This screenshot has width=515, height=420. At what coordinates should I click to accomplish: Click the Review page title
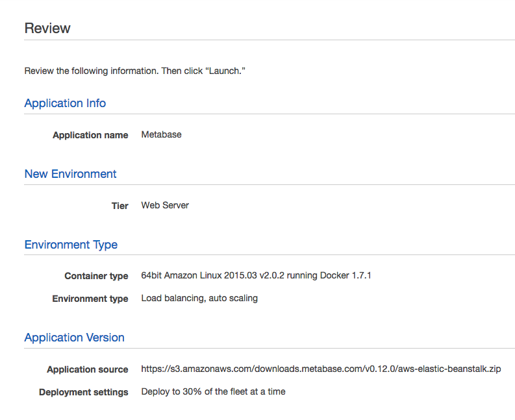pyautogui.click(x=47, y=29)
